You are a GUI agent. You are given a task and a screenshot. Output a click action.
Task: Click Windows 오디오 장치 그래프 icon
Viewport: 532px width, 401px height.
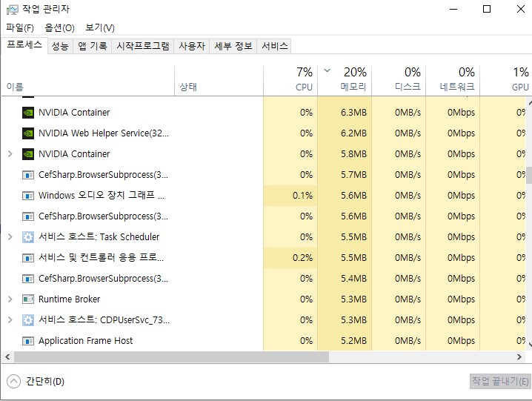28,196
